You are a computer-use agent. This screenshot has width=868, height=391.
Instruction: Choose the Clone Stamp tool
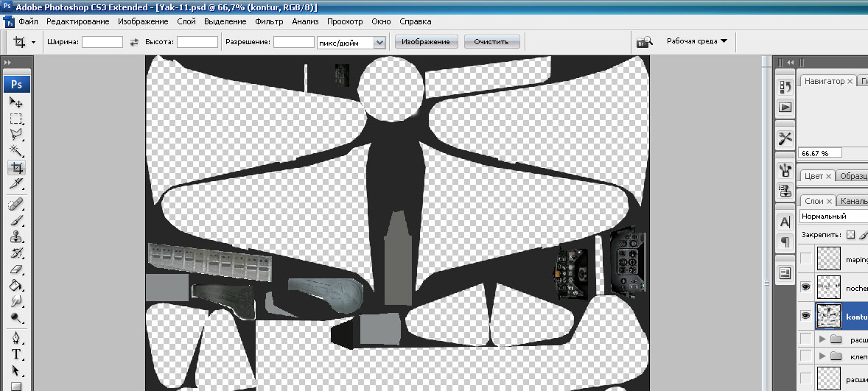click(x=15, y=237)
